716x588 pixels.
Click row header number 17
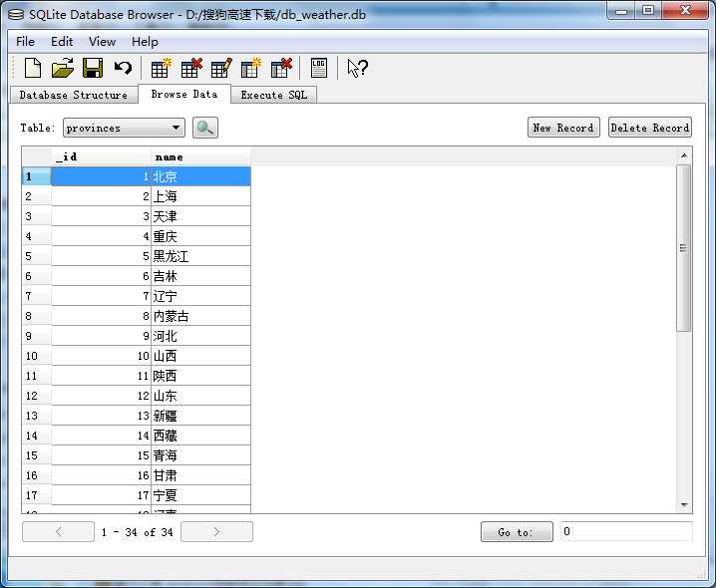click(37, 495)
